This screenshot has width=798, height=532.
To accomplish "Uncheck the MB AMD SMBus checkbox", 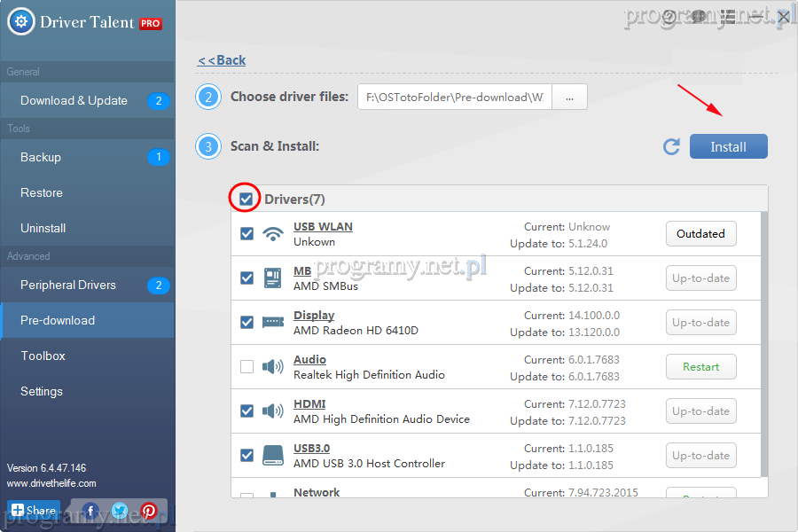I will 246,278.
